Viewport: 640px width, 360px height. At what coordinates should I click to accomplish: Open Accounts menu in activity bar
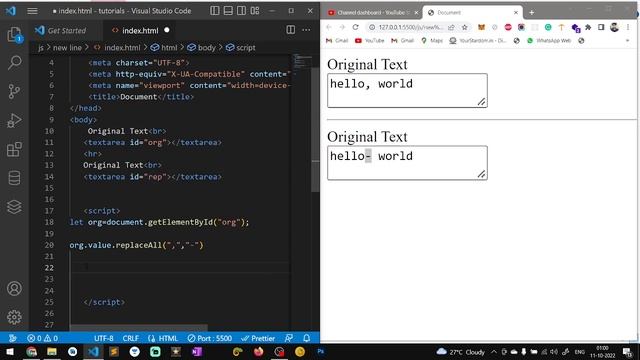click(14, 289)
